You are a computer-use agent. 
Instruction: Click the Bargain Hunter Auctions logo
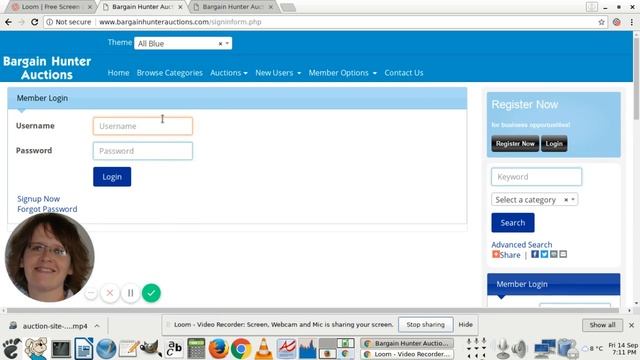pyautogui.click(x=47, y=68)
